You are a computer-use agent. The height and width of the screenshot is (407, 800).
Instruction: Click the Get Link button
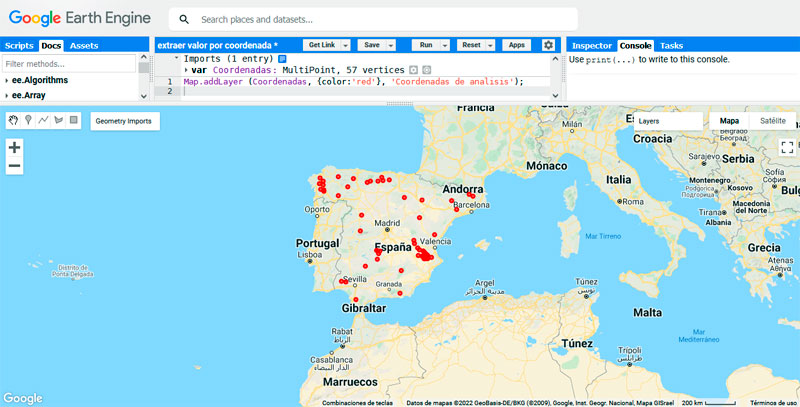[x=322, y=45]
